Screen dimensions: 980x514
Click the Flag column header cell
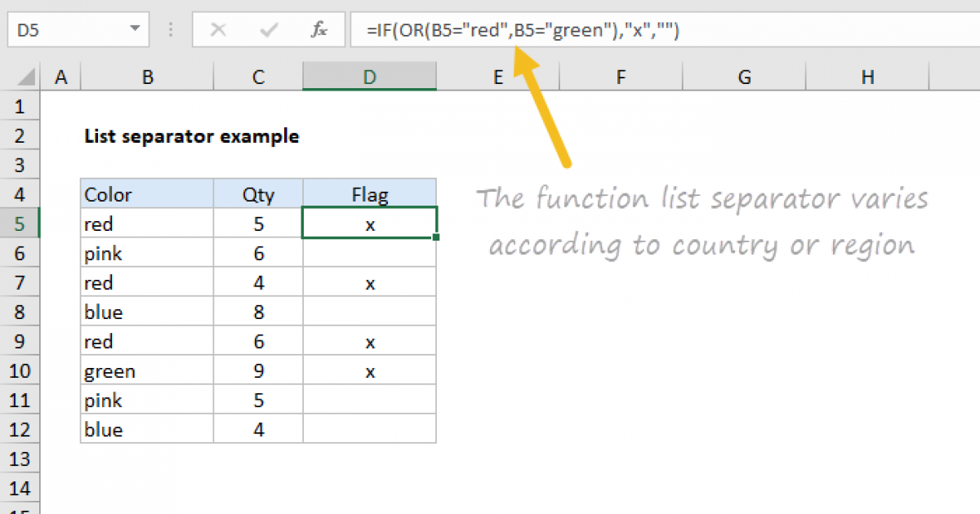coord(369,194)
